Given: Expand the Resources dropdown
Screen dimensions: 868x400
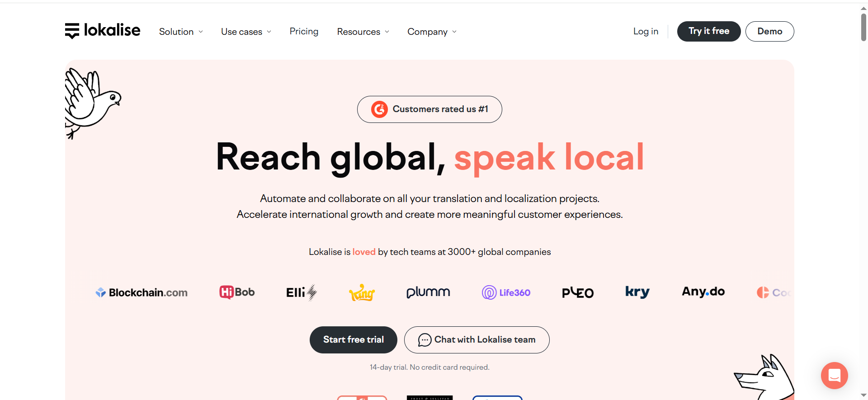Looking at the screenshot, I should [x=363, y=32].
